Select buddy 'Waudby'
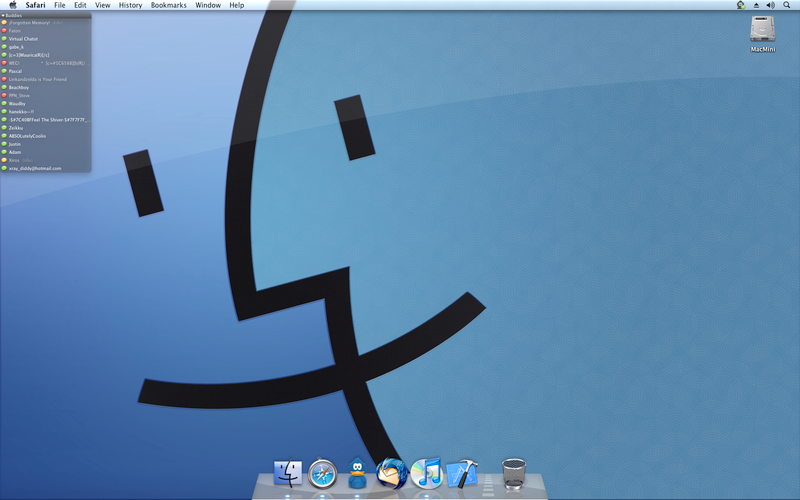This screenshot has width=800, height=500. coord(46,104)
